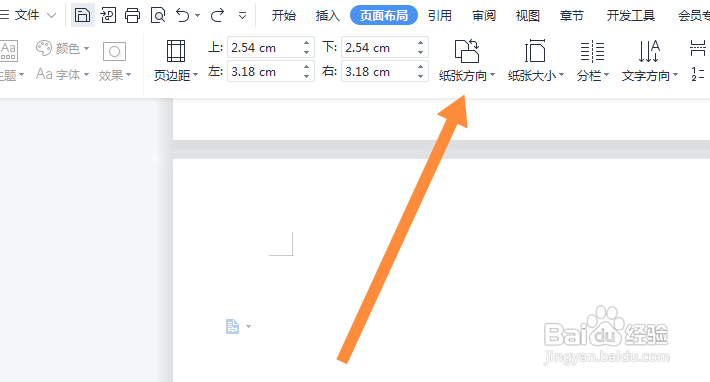Viewport: 710px width, 382px height.
Task: Select the 页面布局 tab
Action: pos(384,16)
